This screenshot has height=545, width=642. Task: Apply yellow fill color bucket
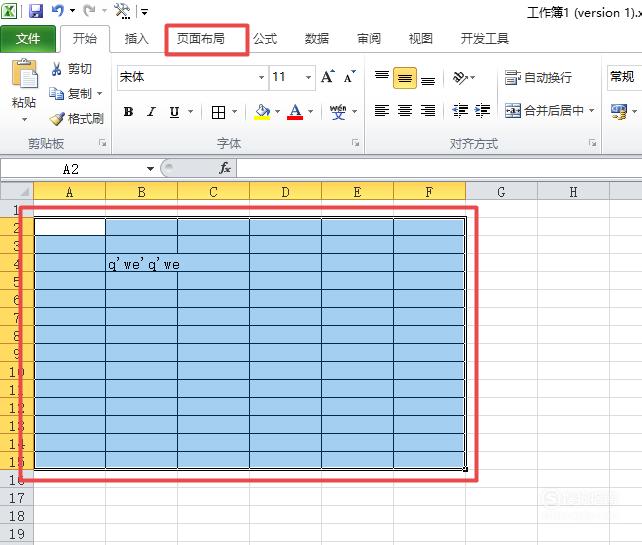click(262, 111)
